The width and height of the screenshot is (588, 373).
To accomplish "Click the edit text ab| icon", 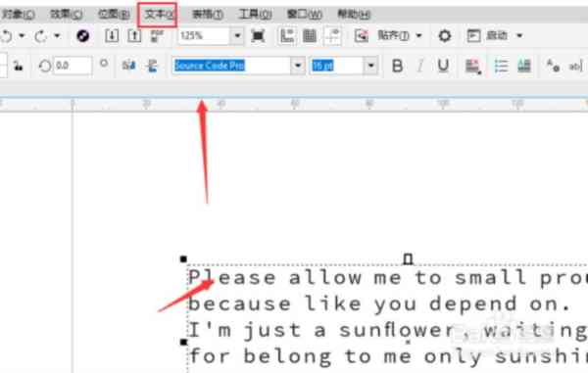I will click(576, 67).
